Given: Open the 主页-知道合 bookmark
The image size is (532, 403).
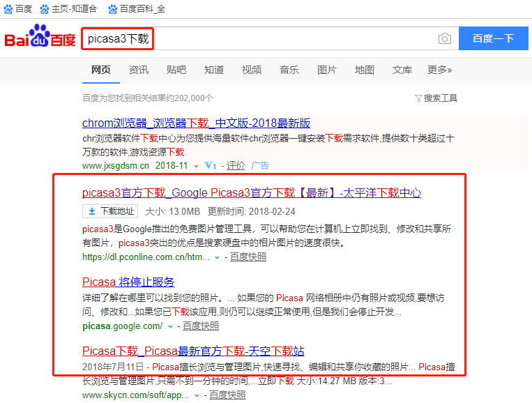Looking at the screenshot, I should [x=68, y=9].
